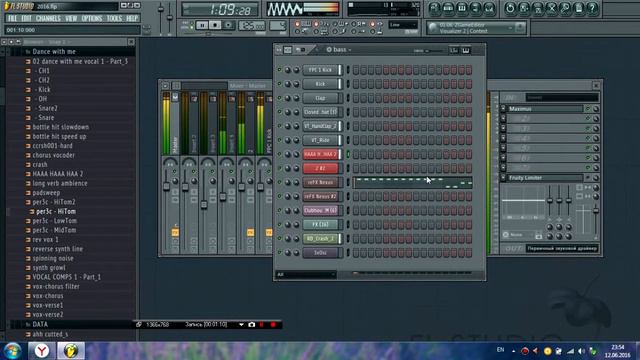Open the OPTIONS menu
The width and height of the screenshot is (640, 360).
[92, 18]
